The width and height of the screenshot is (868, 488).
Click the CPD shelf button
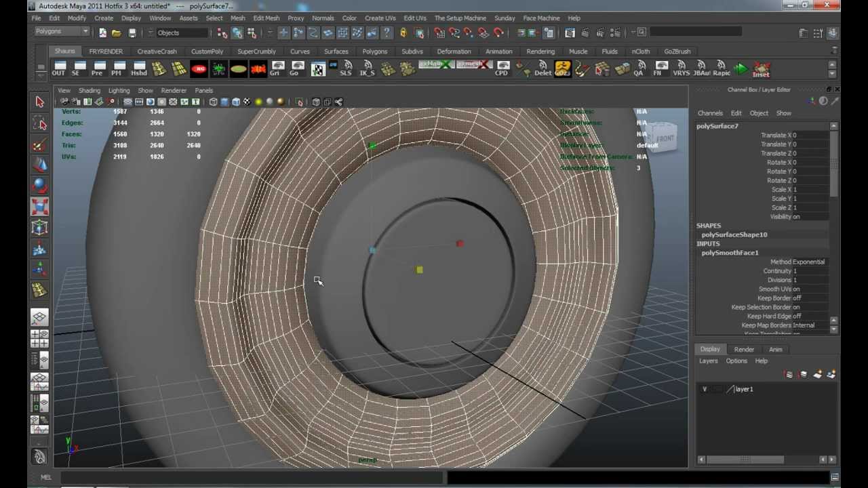pos(502,69)
